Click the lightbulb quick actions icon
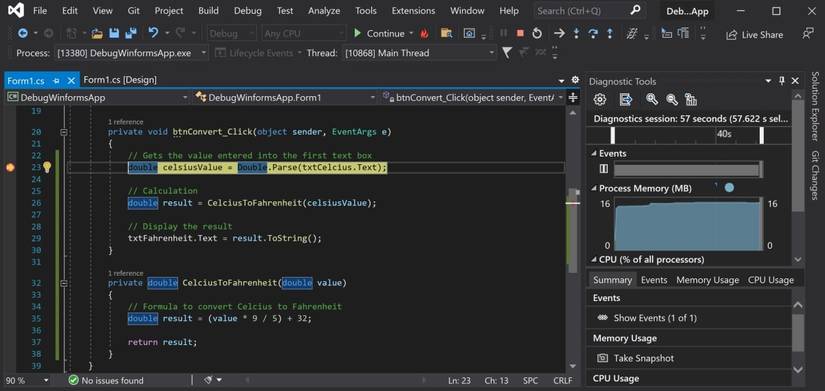 pos(47,167)
